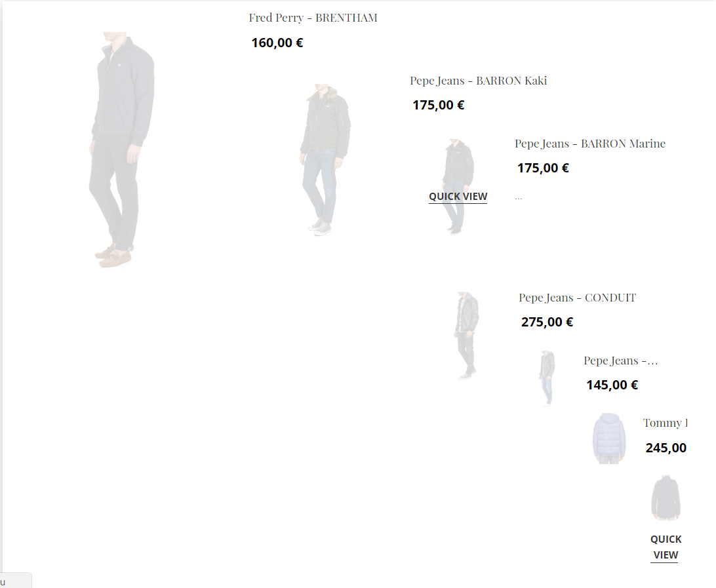Select the BARRON Kaki 175,00 € price
The width and height of the screenshot is (716, 588).
(x=439, y=106)
